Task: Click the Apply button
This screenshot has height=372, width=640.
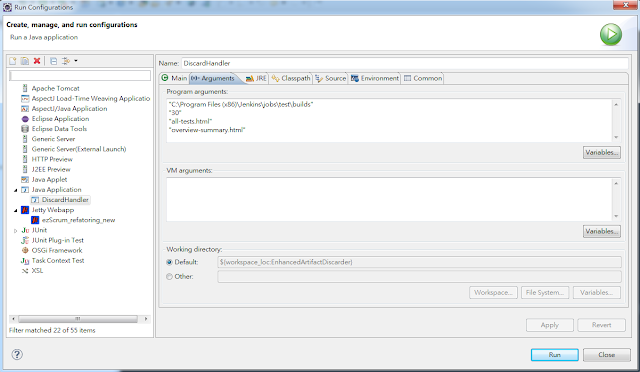Action: tap(550, 325)
